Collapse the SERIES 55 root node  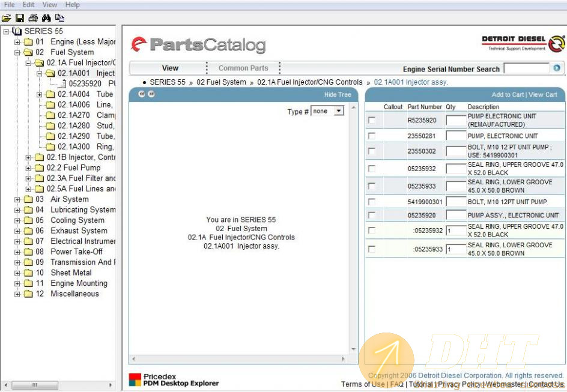[x=6, y=31]
